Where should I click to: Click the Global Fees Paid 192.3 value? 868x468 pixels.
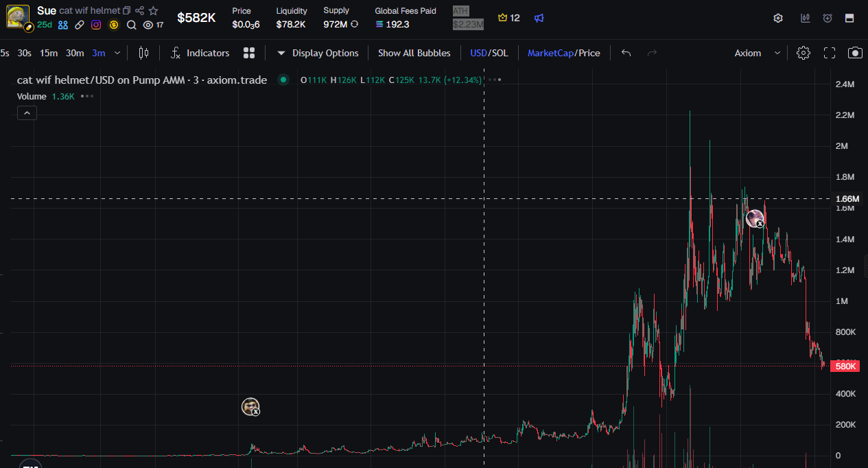point(392,24)
